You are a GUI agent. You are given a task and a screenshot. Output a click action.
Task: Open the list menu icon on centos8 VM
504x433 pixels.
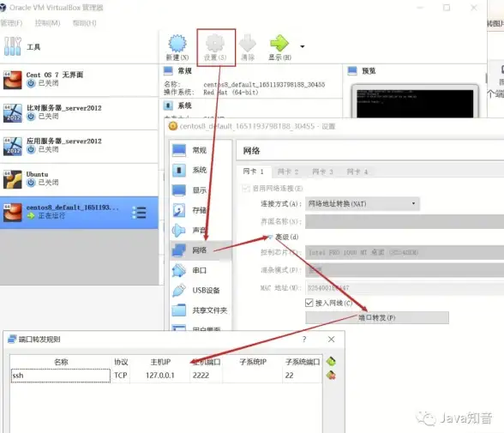click(x=140, y=213)
